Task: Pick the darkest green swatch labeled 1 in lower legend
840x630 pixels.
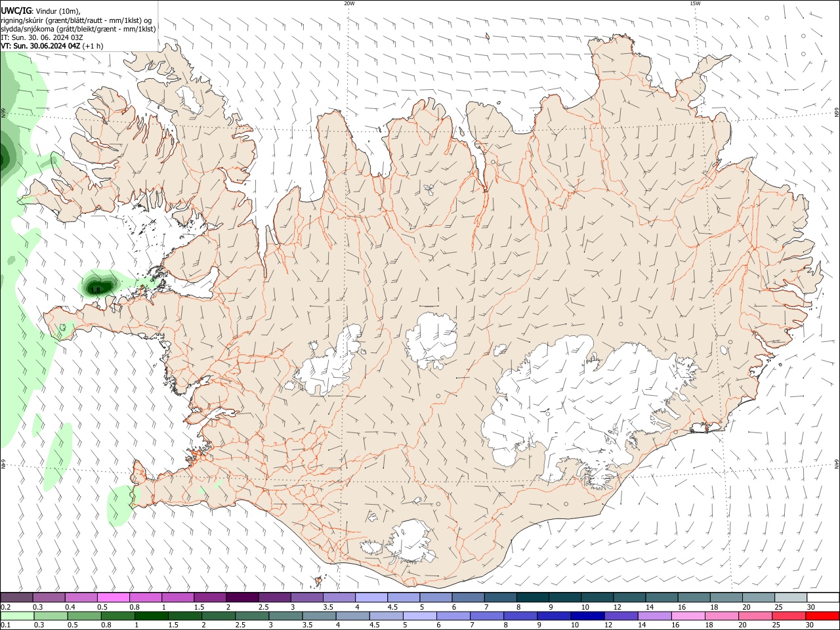Action: 152,616
